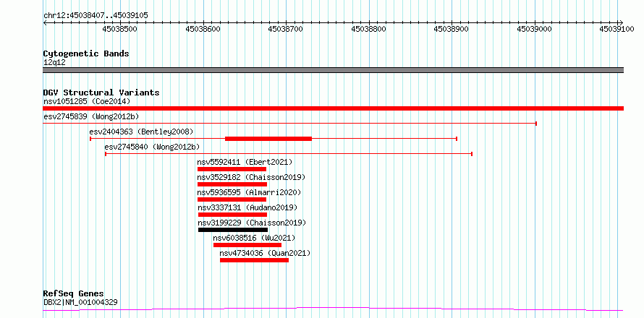644x318 pixels.
Task: Select the magenta DBX2 gene line
Action: 333,309
